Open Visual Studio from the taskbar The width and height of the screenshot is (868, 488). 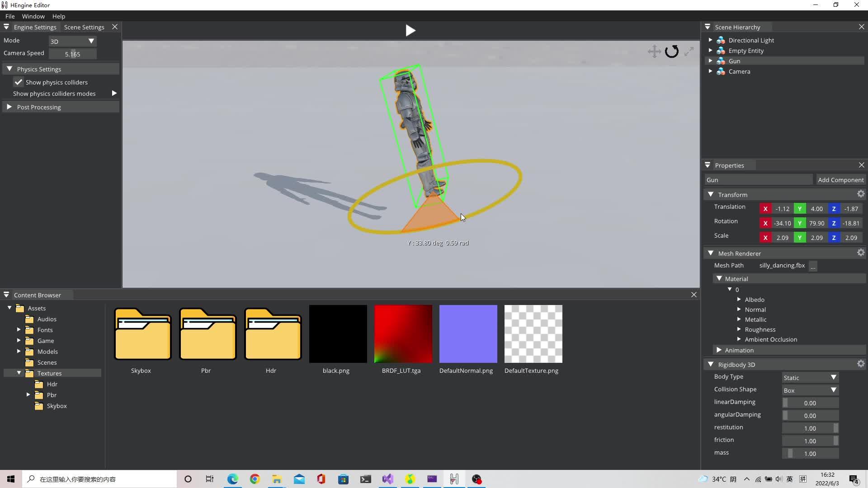[387, 479]
